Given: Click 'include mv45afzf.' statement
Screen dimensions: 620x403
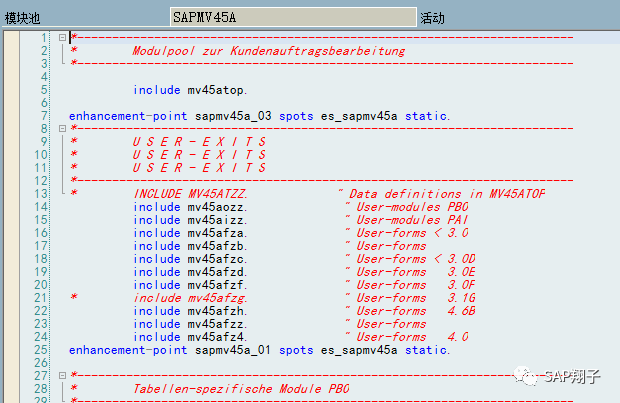Looking at the screenshot, I should point(190,286).
